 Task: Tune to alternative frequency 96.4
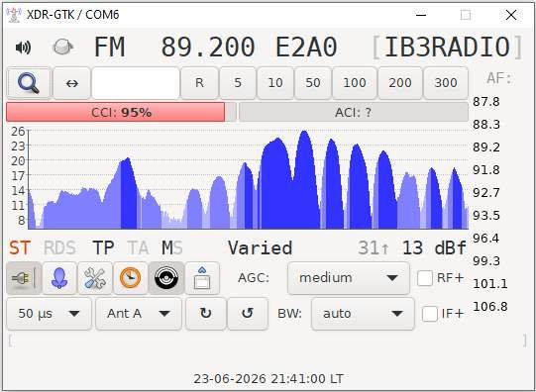click(486, 238)
